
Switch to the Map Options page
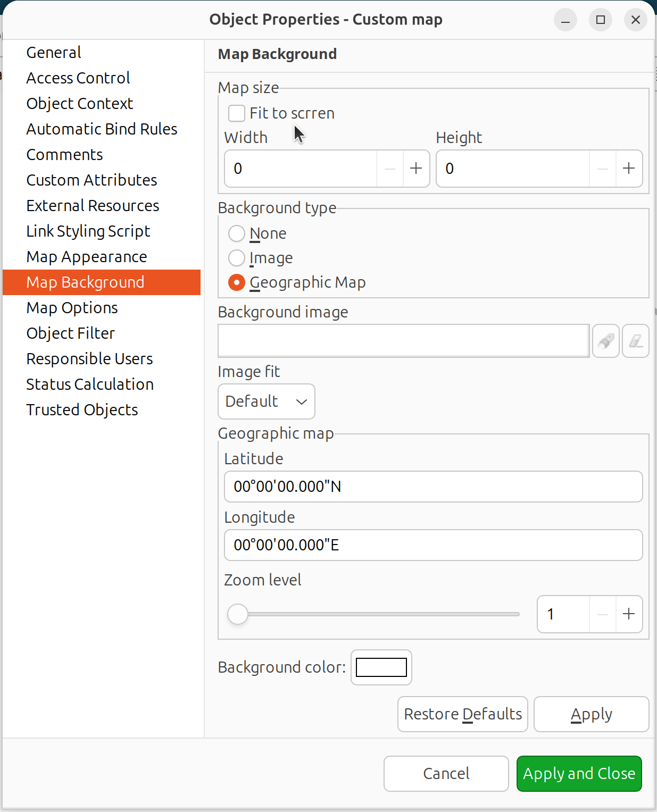(72, 308)
